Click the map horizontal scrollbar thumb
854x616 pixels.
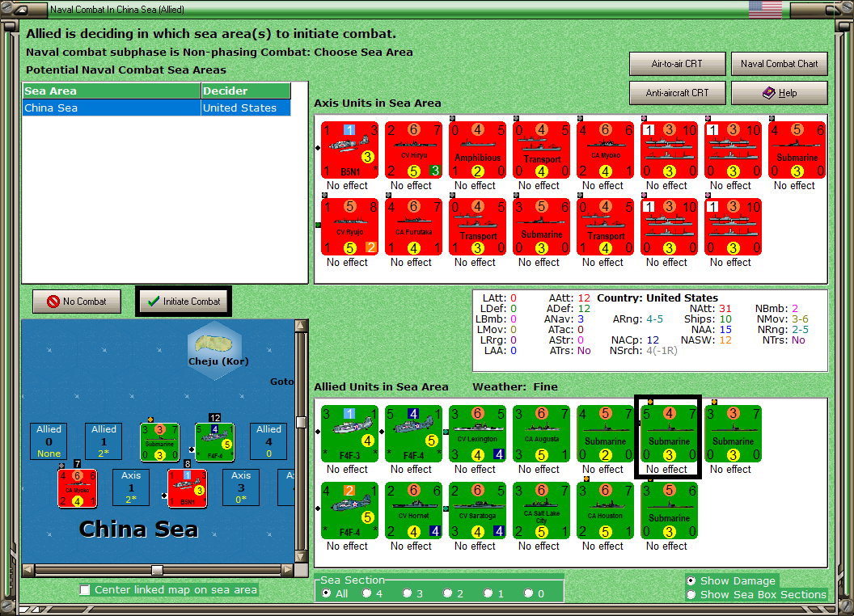pyautogui.click(x=158, y=570)
